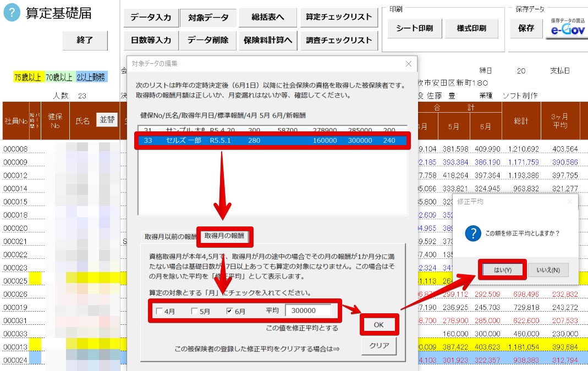The image size is (588, 371).
Task: Click employee number 000024
Action: click(x=15, y=360)
